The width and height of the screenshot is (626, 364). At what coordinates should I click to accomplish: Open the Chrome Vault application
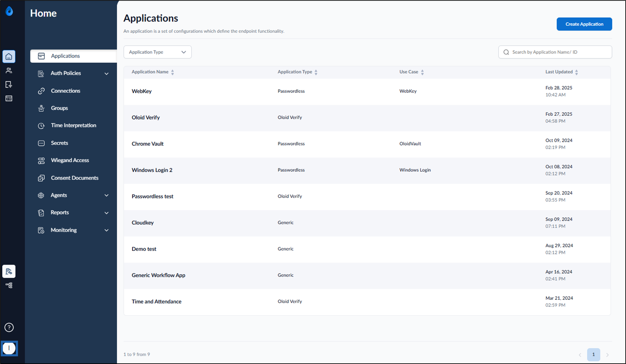[x=367, y=144]
